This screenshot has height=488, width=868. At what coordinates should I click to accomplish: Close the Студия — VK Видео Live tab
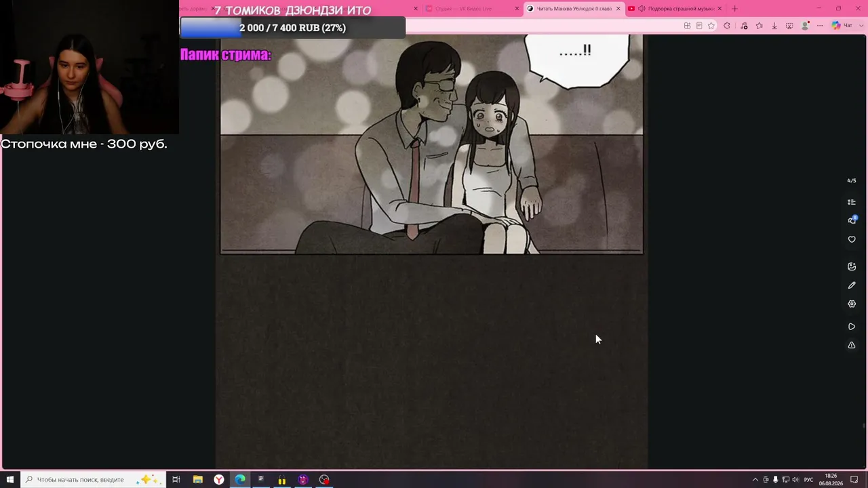[516, 9]
